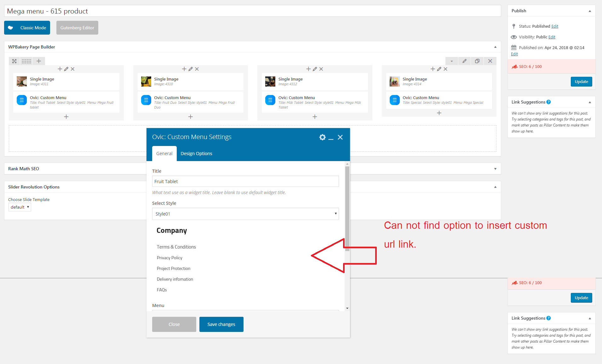Click the upper SEO score 6 / 100
This screenshot has width=602, height=364.
pyautogui.click(x=530, y=66)
